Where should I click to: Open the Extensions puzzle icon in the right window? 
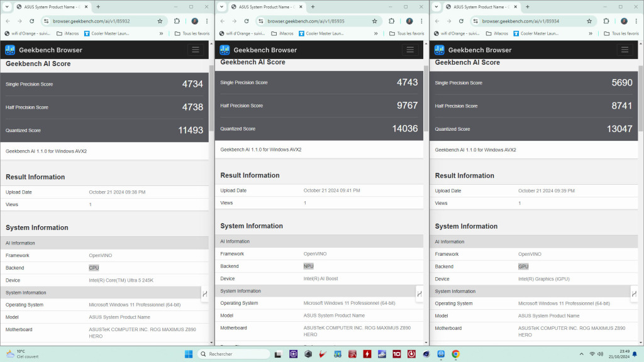tap(607, 21)
